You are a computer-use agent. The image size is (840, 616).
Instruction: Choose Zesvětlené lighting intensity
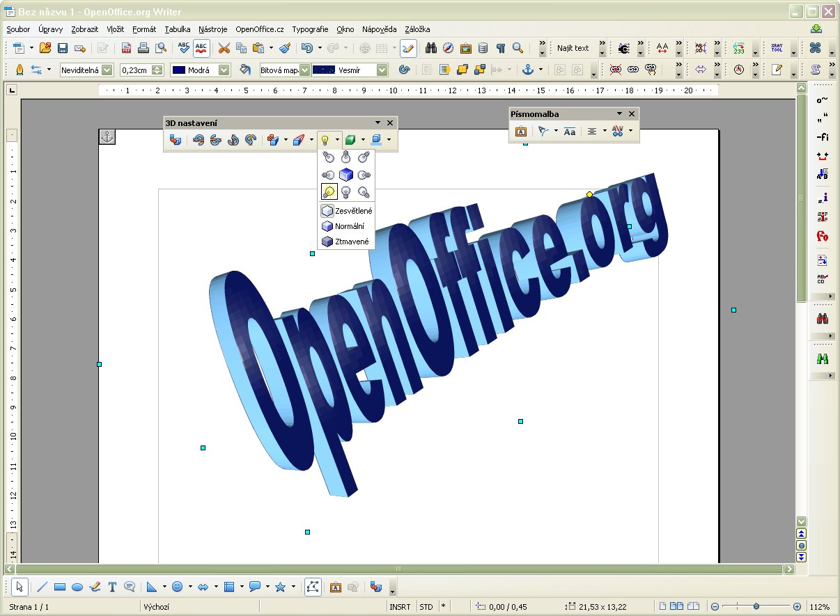point(346,211)
